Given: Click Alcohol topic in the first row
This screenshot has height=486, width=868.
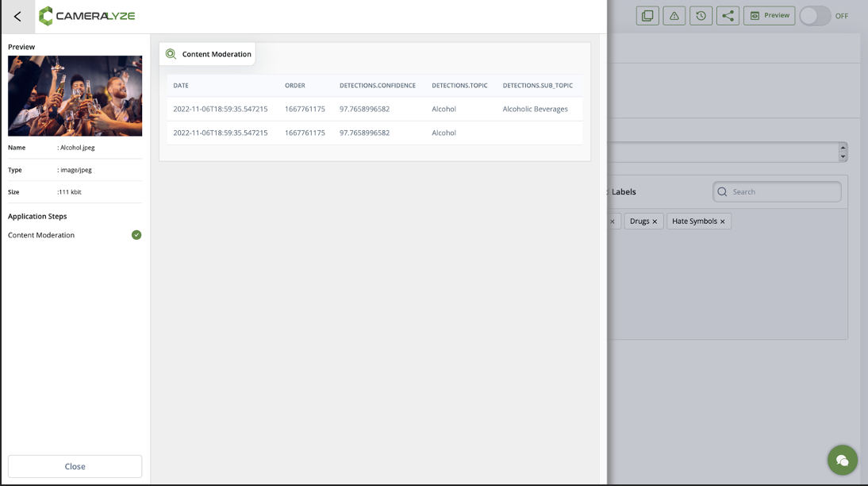Looking at the screenshot, I should (444, 109).
